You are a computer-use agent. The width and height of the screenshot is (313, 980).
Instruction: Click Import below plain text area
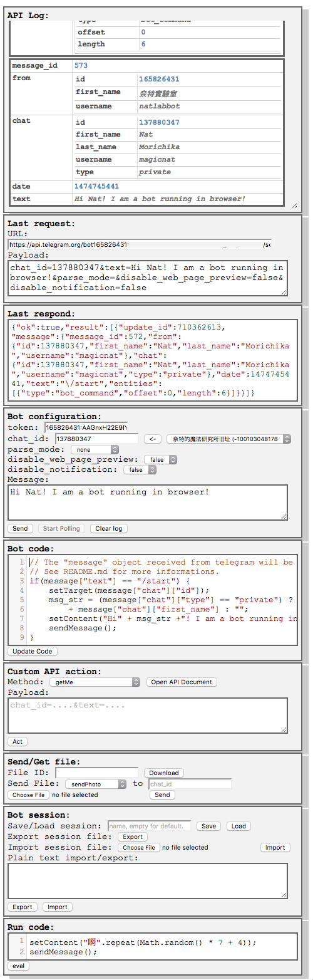coord(58,907)
